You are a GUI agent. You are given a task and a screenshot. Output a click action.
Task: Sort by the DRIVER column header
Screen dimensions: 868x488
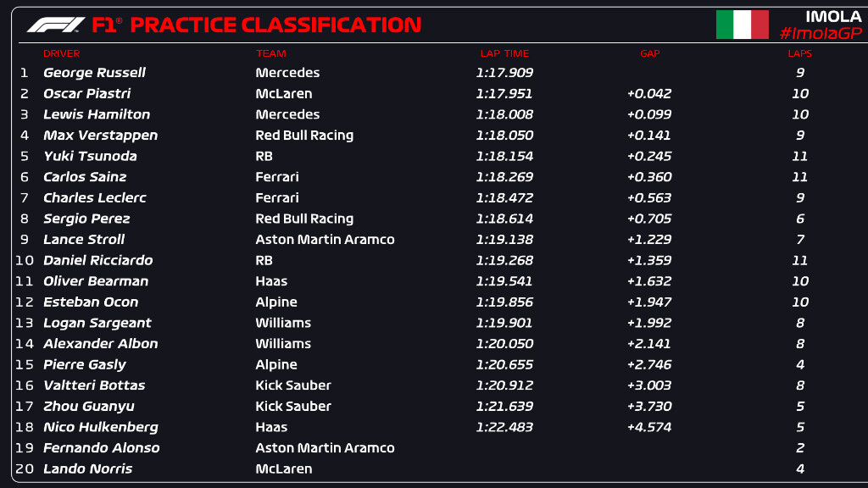61,53
